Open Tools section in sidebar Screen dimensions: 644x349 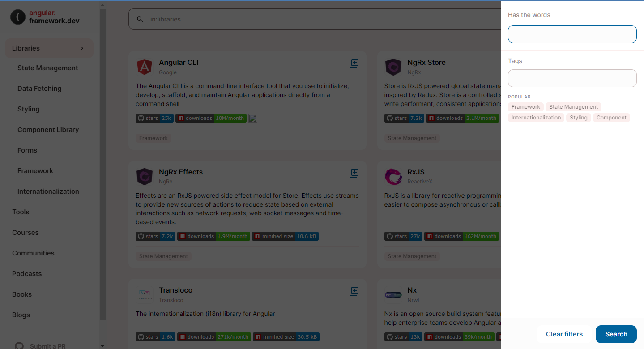21,212
